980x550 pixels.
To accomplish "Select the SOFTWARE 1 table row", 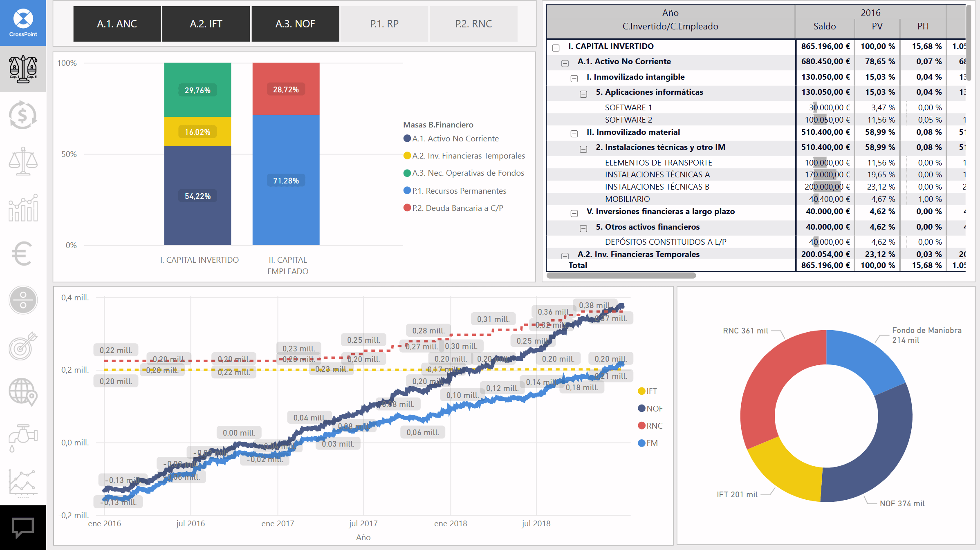I will coord(756,107).
